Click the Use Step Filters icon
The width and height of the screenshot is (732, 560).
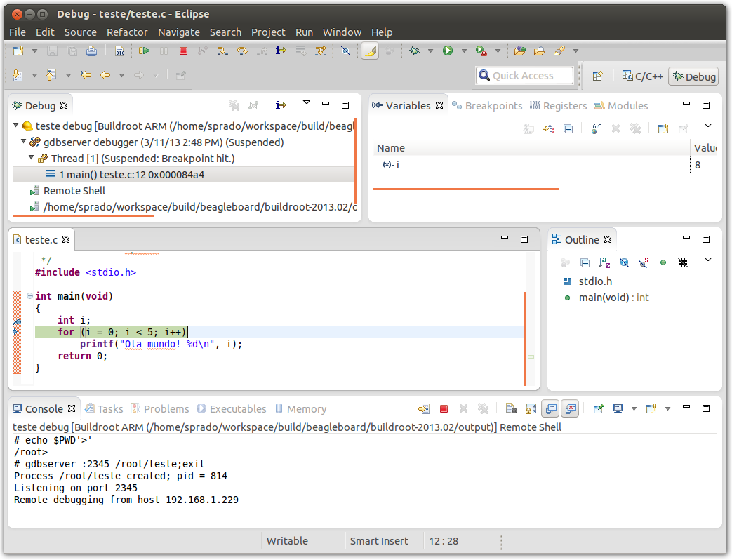(320, 51)
